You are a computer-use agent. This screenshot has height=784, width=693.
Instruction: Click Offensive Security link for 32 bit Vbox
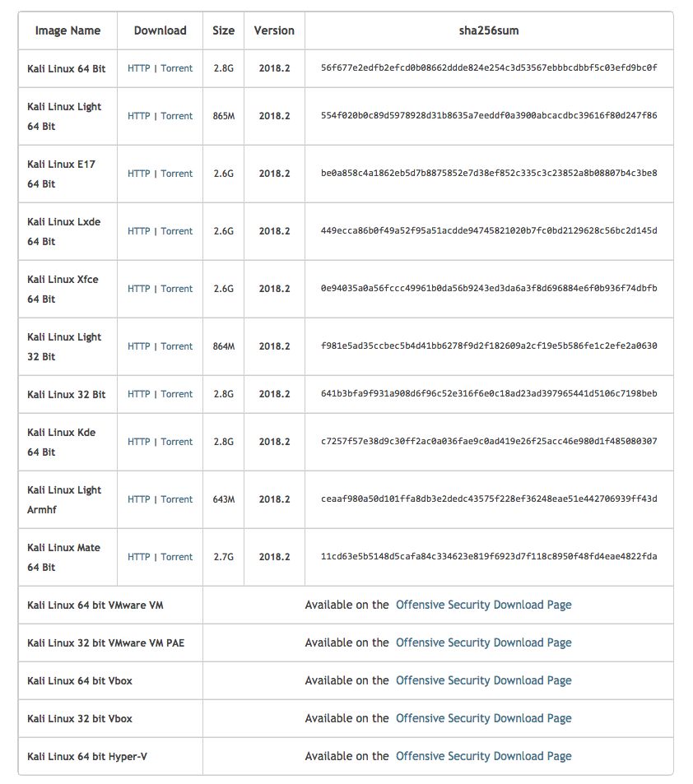(x=483, y=718)
